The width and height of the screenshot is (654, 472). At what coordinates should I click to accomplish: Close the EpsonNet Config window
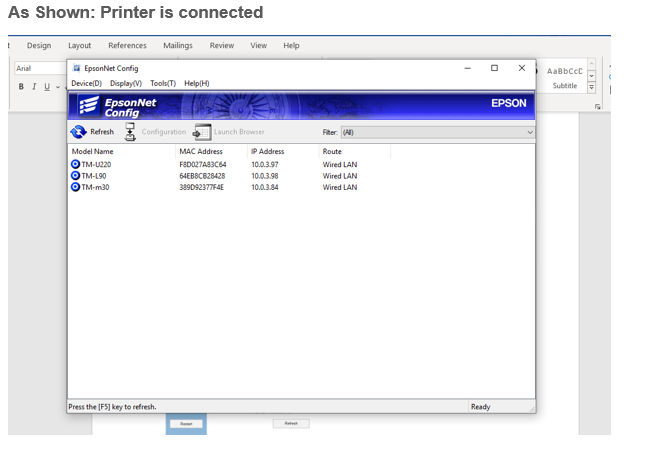[522, 68]
